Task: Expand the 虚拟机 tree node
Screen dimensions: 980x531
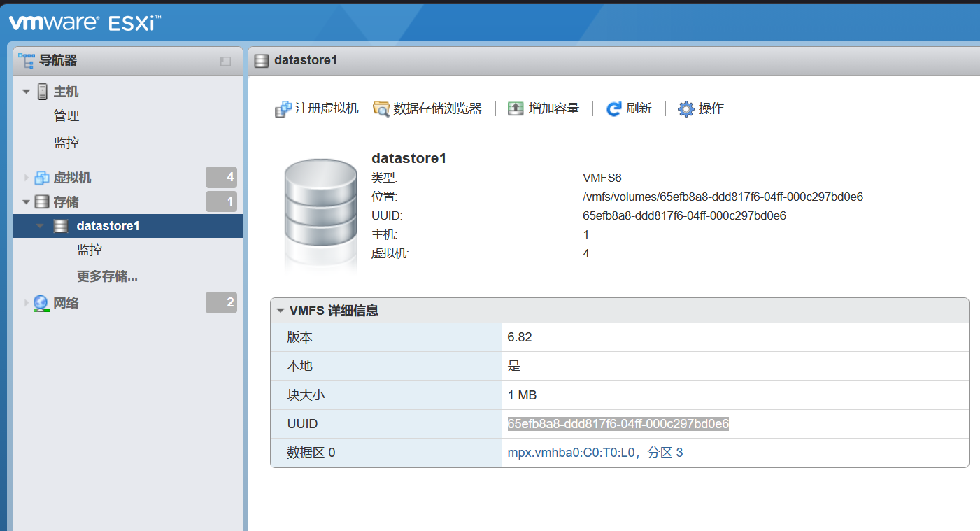Action: click(27, 178)
